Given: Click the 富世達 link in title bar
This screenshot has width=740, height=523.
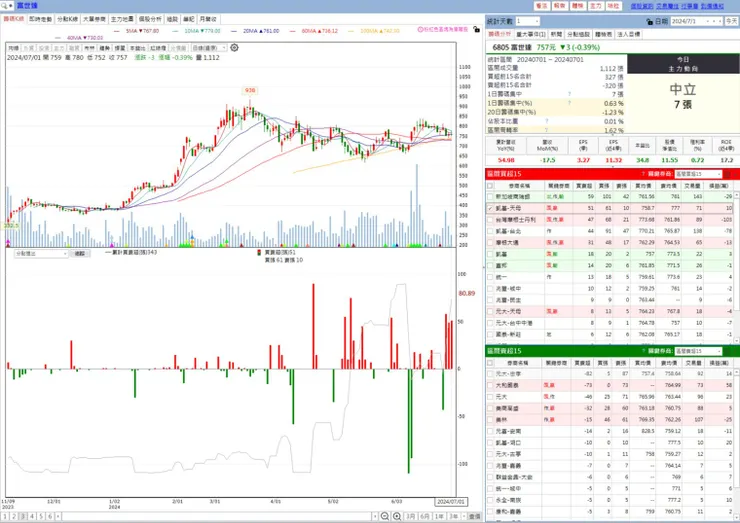Looking at the screenshot, I should (x=27, y=6).
